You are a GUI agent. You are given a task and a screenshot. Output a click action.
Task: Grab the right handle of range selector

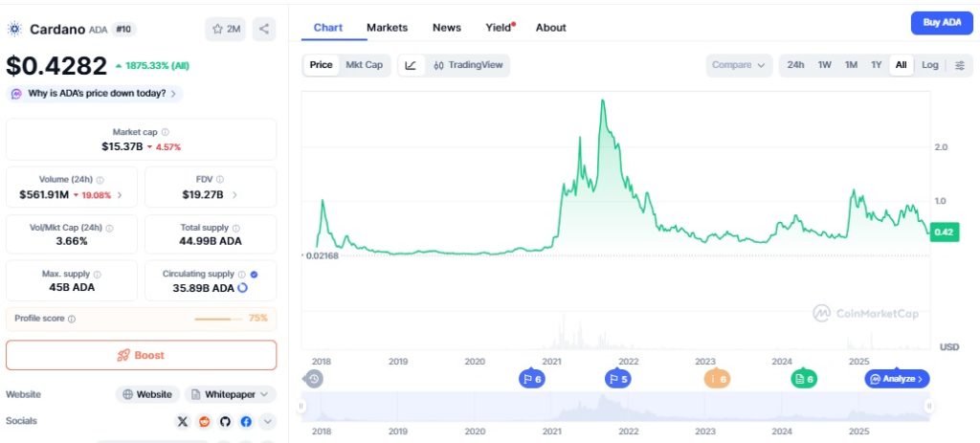pos(929,406)
